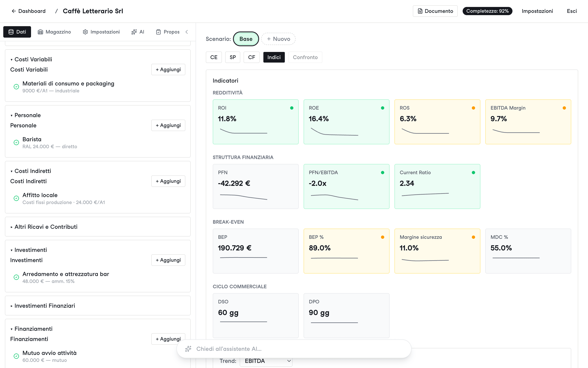Open the BEP % 89.0% card
Viewport: 588px width, 368px height.
pyautogui.click(x=346, y=251)
